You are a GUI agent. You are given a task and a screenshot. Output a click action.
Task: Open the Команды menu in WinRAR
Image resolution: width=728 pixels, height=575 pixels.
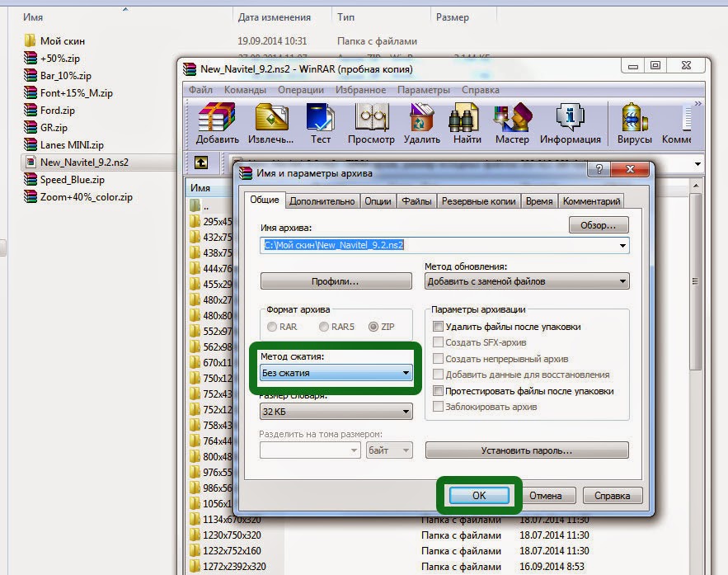[x=245, y=90]
